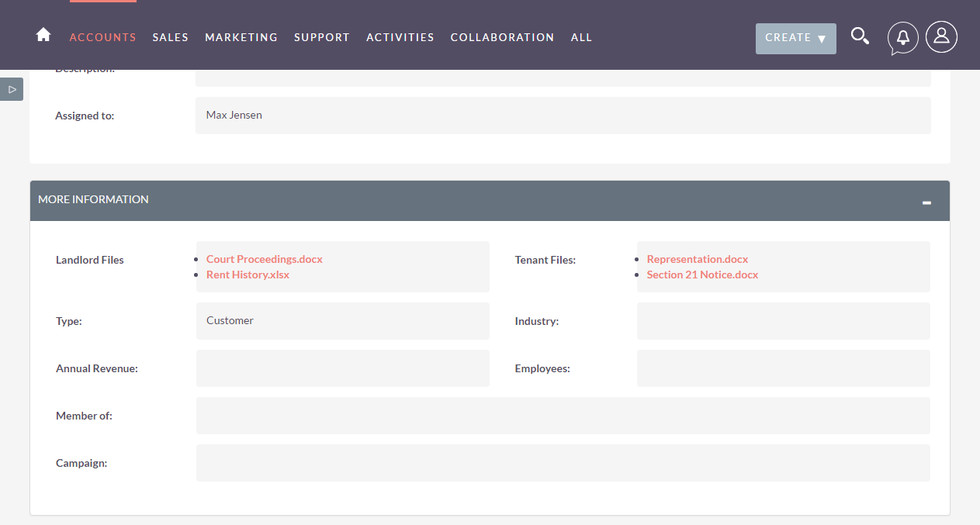Open Representation.docx file
The height and width of the screenshot is (525, 980).
[x=698, y=259]
